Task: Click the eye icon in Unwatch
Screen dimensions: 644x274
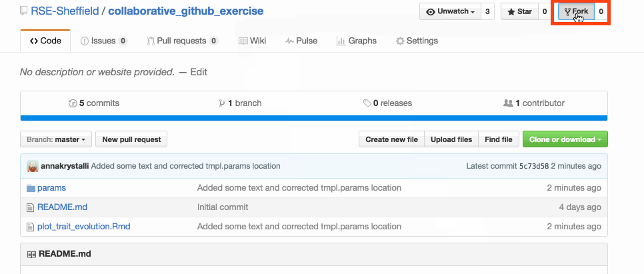Action: pos(431,12)
